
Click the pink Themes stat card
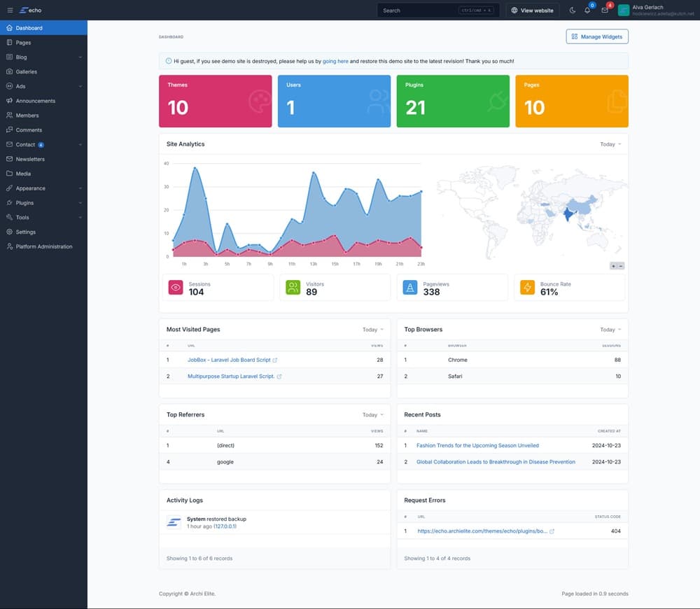click(x=215, y=101)
